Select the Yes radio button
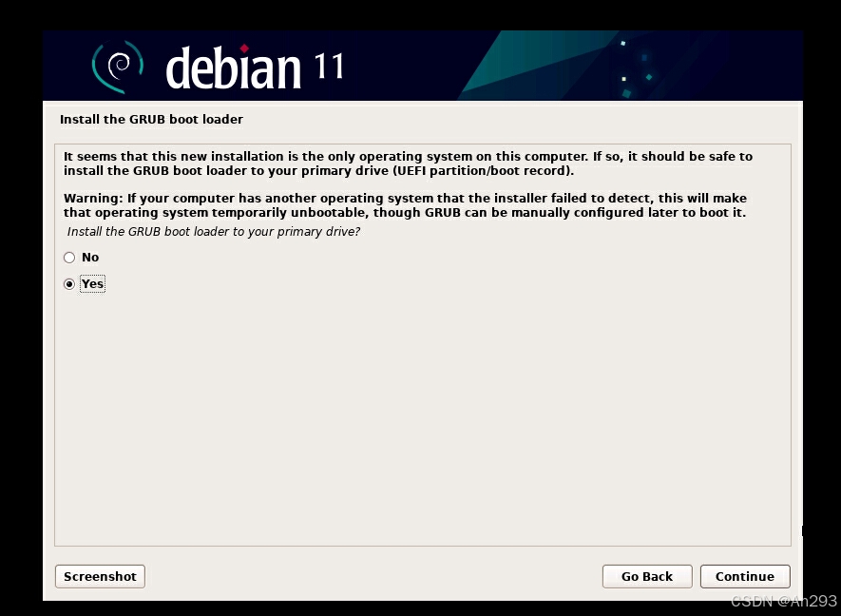This screenshot has width=841, height=616. (x=69, y=284)
